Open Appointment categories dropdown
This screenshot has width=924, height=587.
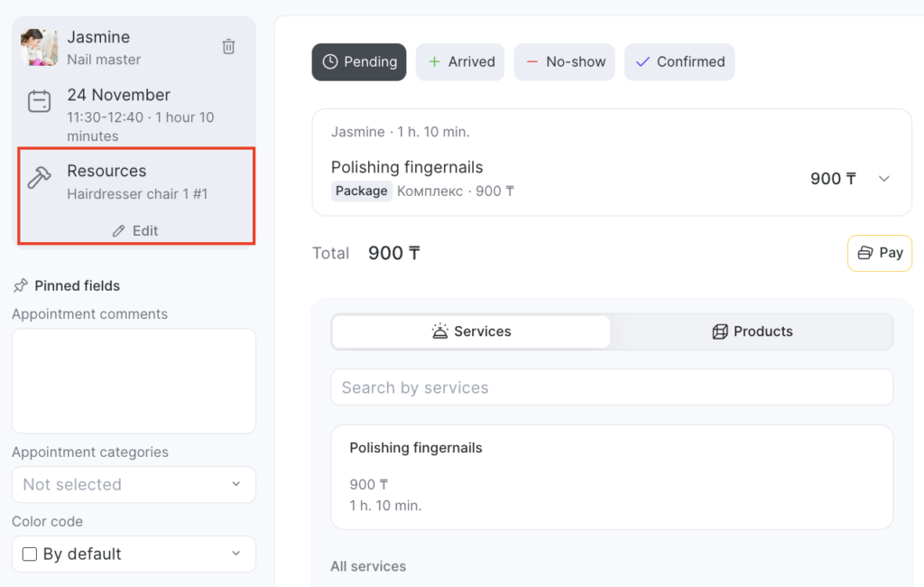click(x=134, y=485)
